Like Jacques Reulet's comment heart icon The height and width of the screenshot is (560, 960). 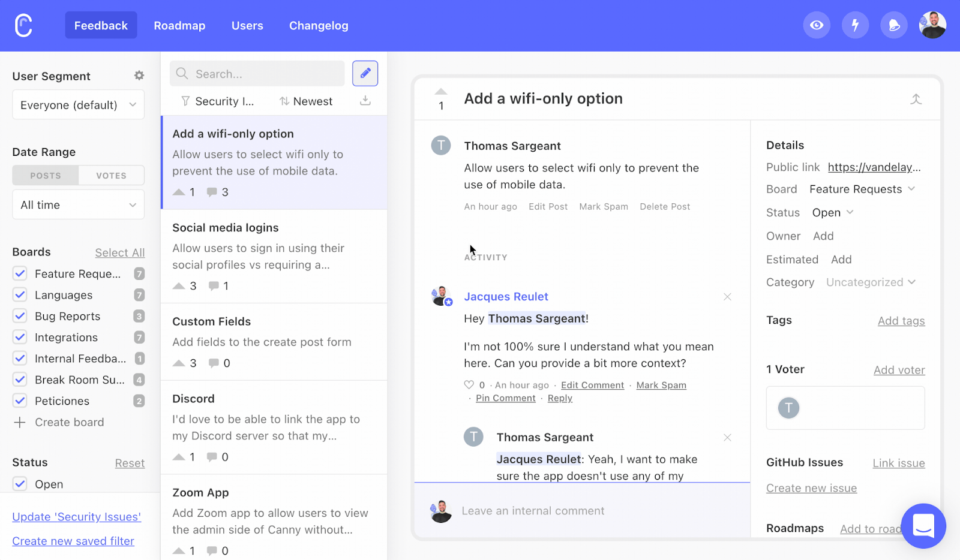[x=469, y=385]
